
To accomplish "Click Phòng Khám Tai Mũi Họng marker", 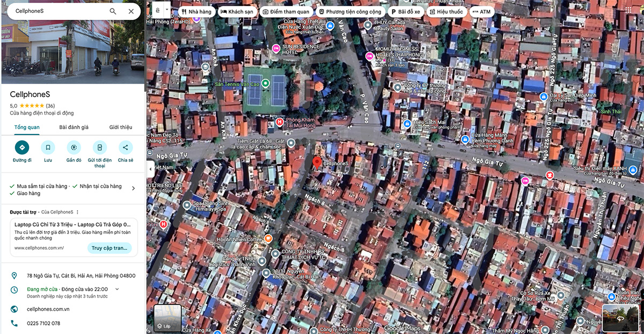I will [x=279, y=122].
